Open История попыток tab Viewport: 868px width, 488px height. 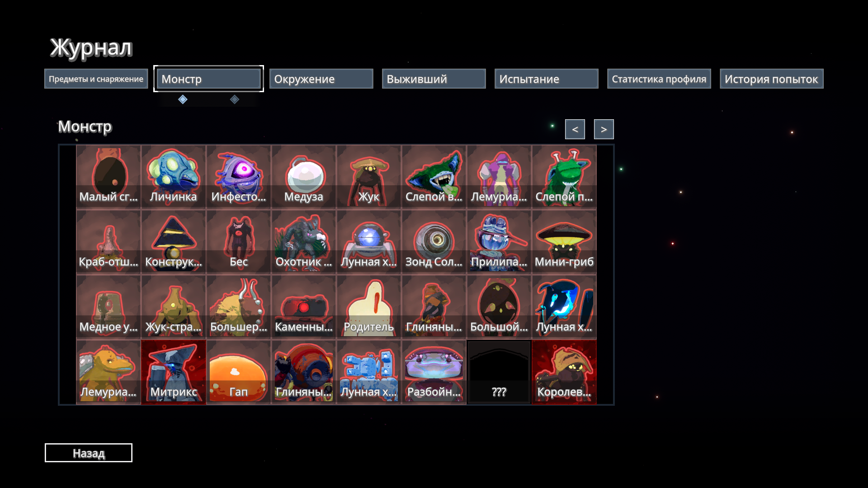pos(771,79)
